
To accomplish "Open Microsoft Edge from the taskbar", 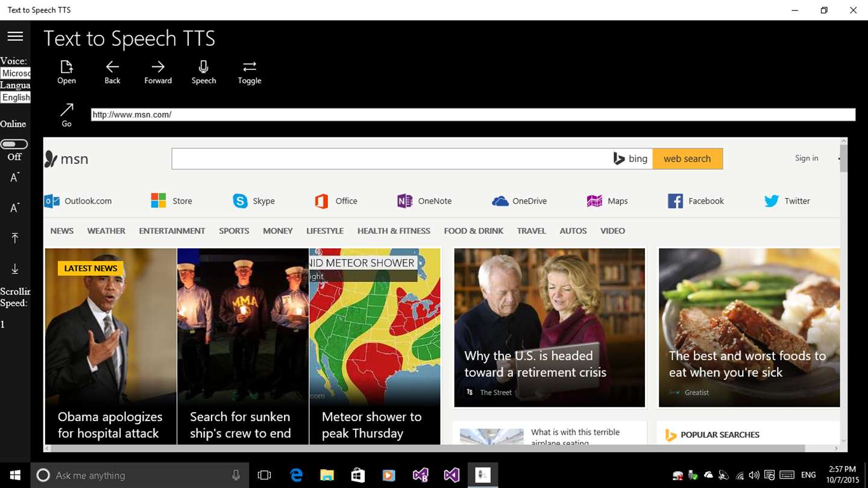I will [x=296, y=475].
